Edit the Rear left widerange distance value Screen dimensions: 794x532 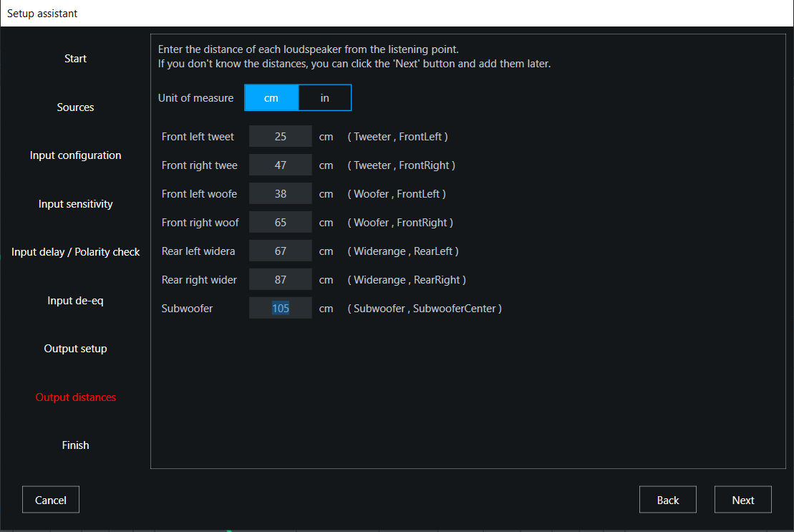[280, 251]
